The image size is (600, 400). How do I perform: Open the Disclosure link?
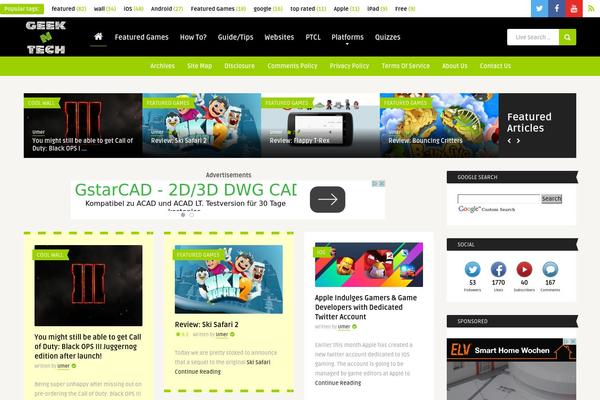[240, 66]
